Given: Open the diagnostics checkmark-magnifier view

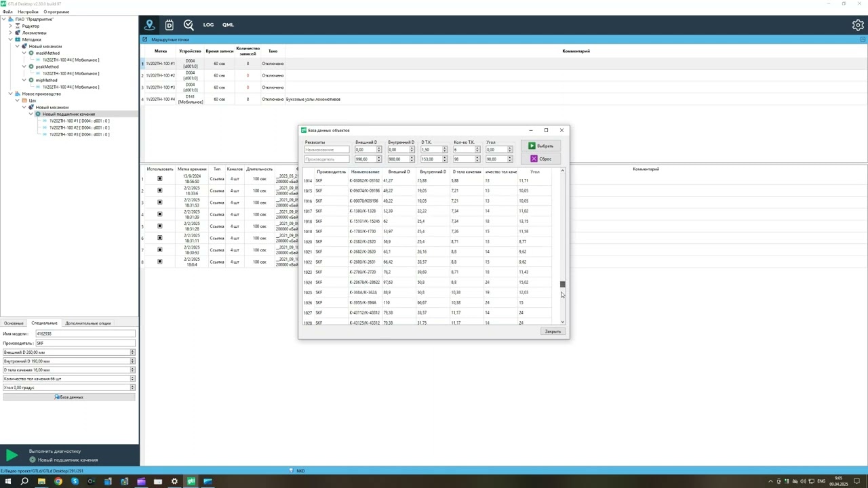Looking at the screenshot, I should coord(189,25).
